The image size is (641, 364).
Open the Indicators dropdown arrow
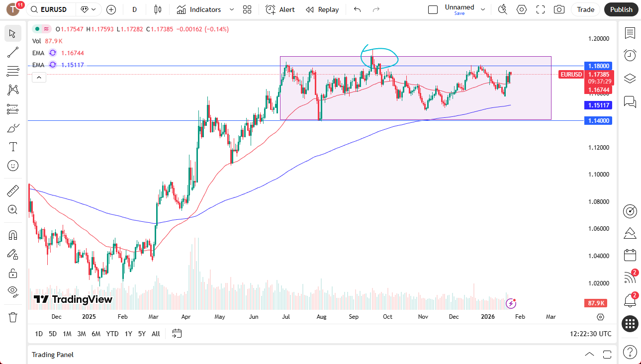click(231, 9)
